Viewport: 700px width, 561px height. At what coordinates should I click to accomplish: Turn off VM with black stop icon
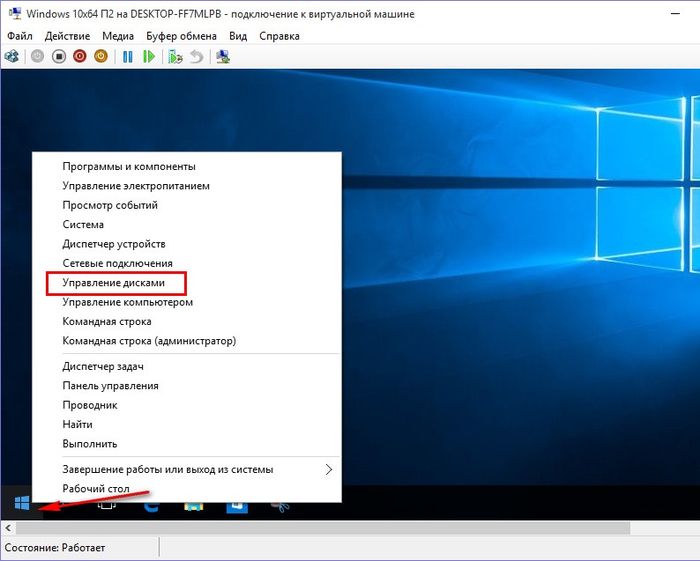(58, 57)
